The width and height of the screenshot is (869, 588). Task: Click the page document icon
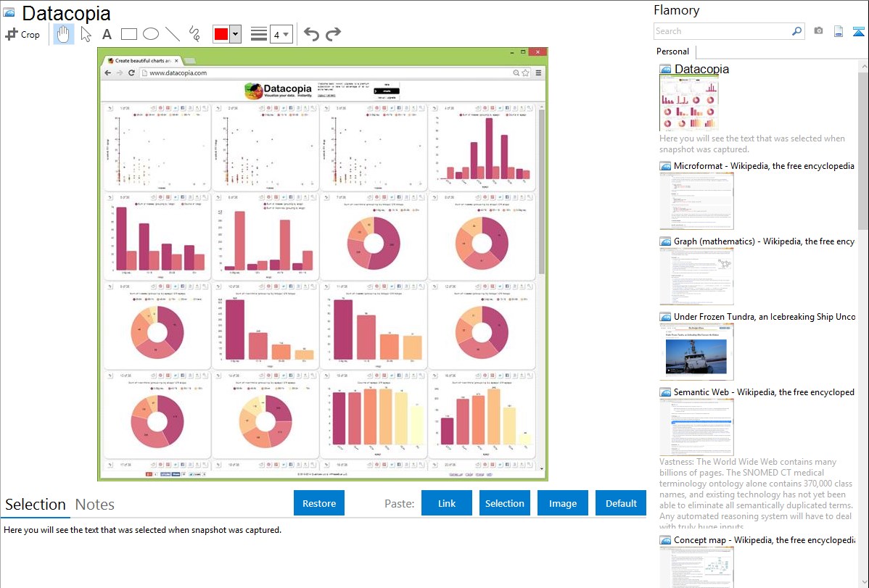pos(839,31)
